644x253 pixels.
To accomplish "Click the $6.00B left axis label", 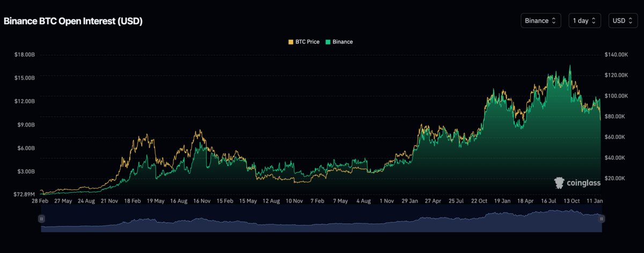I will [x=26, y=148].
